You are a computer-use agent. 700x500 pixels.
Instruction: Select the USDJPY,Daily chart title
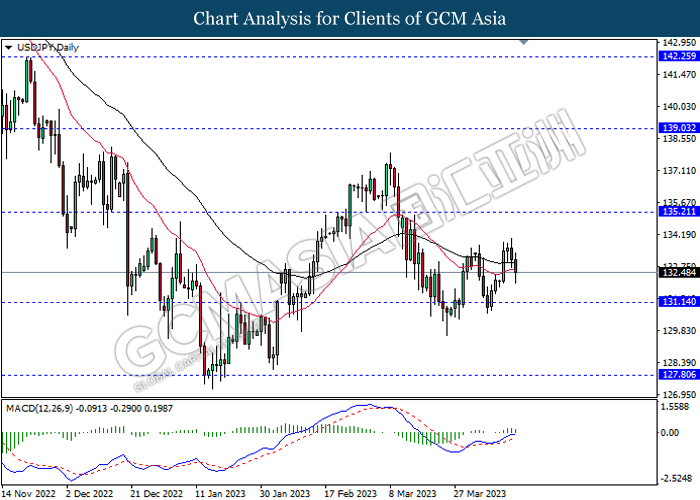tap(47, 47)
